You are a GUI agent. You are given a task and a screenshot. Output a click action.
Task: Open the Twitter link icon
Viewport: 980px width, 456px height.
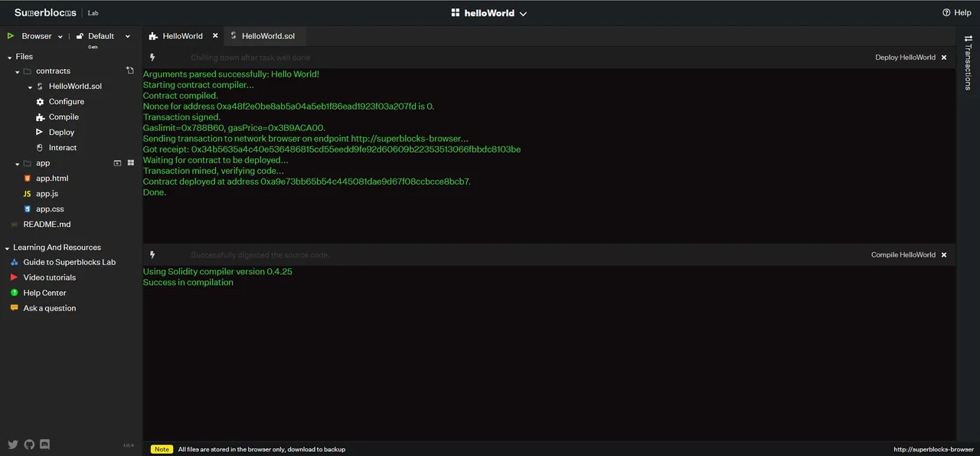13,444
